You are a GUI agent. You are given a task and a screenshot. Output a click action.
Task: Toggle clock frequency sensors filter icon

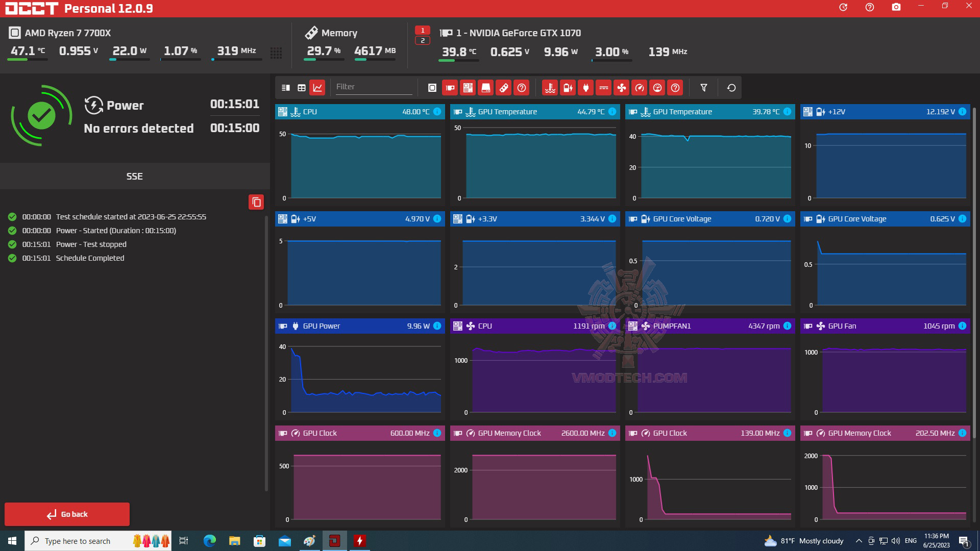pos(639,88)
